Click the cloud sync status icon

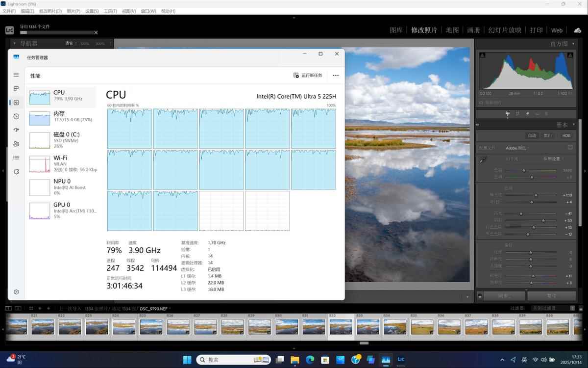[x=577, y=30]
